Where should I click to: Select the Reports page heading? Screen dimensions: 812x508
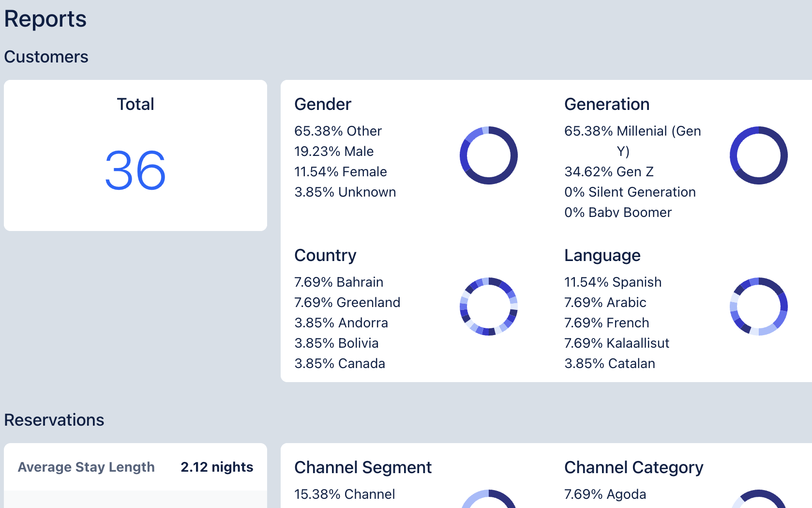click(x=45, y=19)
